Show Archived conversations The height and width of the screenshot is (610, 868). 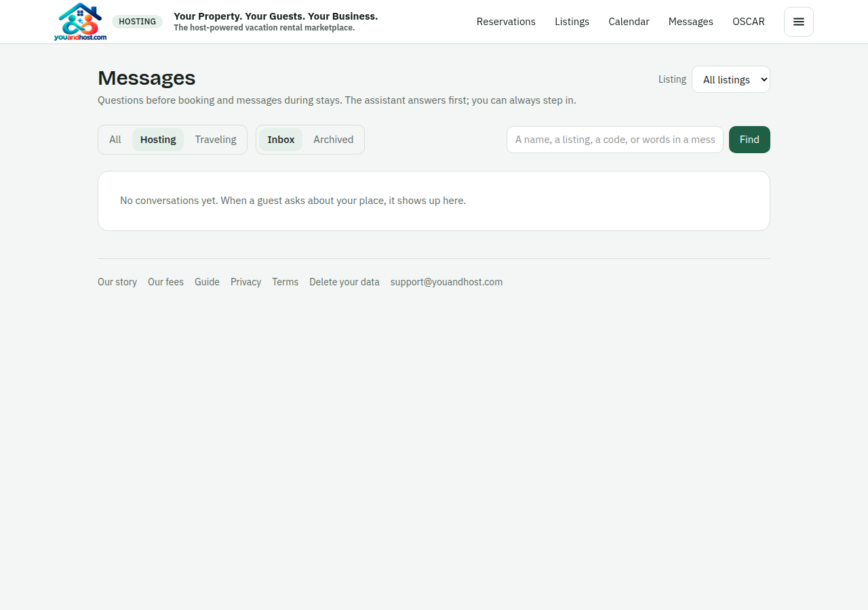(x=333, y=140)
